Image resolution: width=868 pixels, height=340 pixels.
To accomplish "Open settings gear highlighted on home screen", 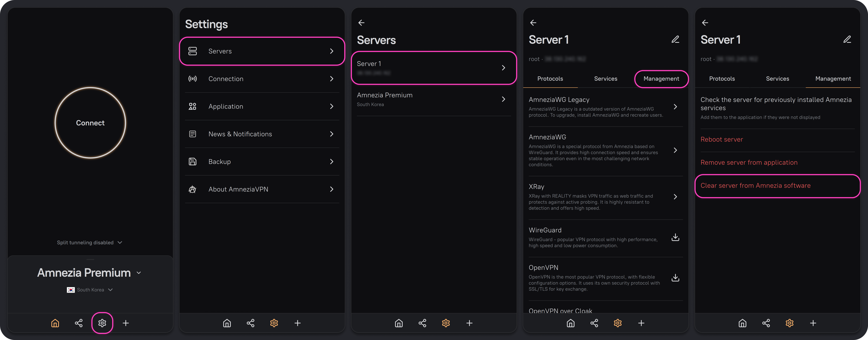I will (102, 323).
